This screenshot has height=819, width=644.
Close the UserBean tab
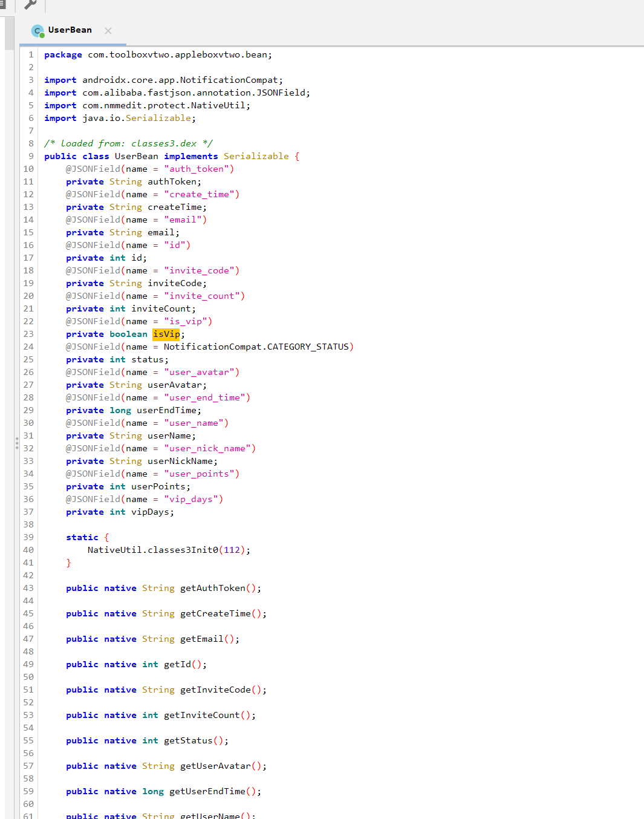coord(108,30)
